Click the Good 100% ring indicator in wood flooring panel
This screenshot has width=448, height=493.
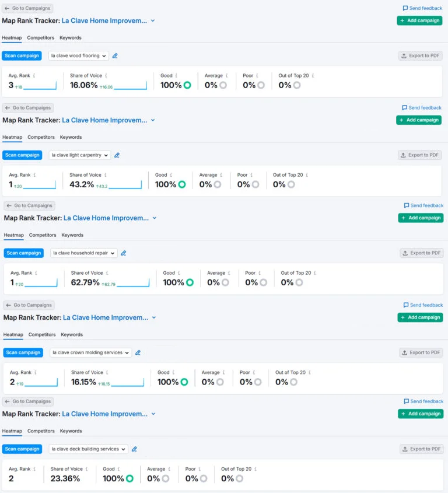(x=187, y=85)
